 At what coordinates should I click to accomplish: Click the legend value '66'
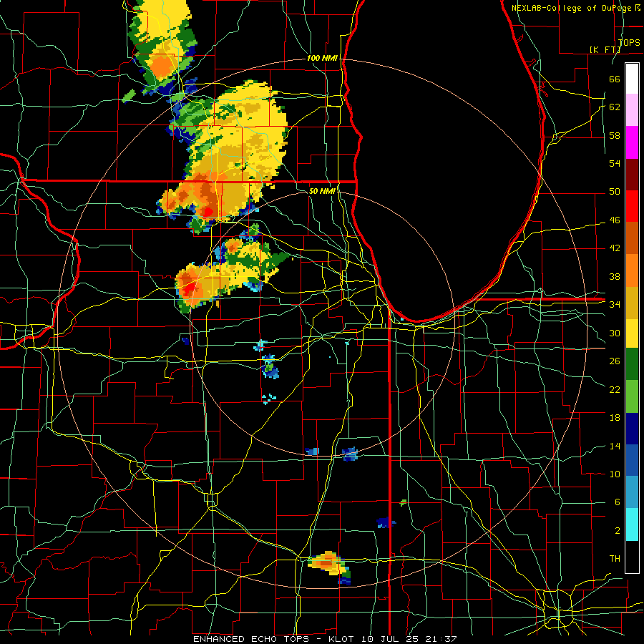tap(615, 79)
